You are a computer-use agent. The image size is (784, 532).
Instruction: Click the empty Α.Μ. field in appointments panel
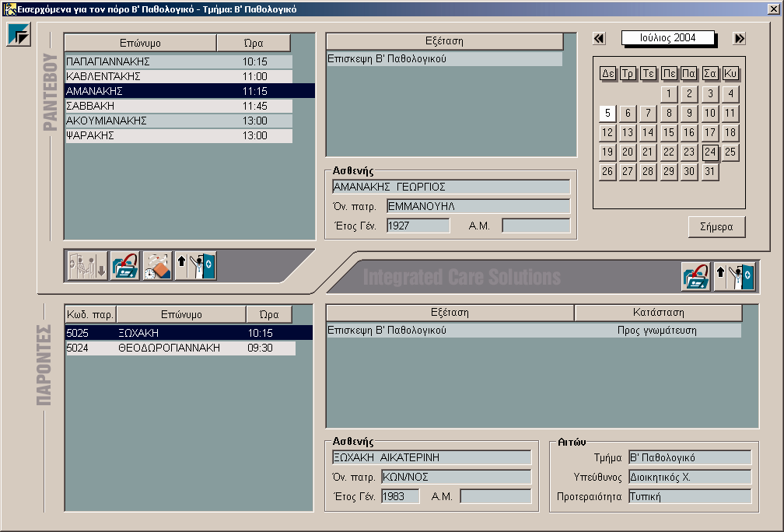536,226
